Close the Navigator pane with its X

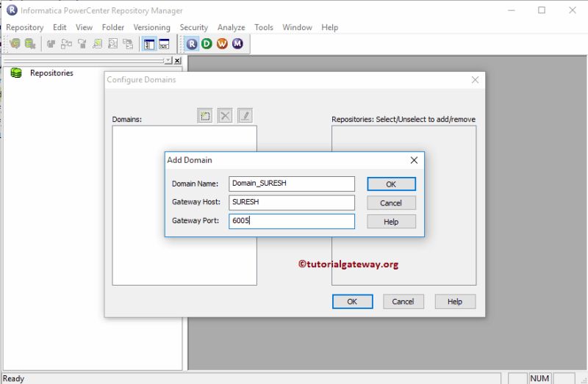tap(177, 60)
